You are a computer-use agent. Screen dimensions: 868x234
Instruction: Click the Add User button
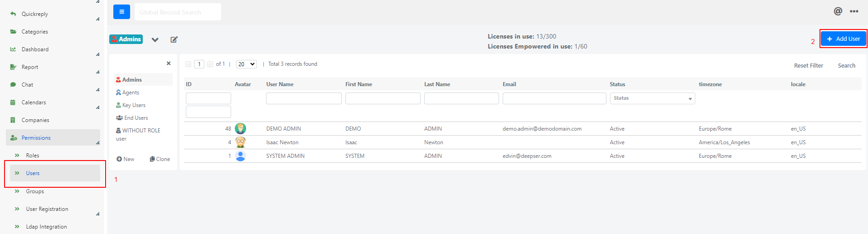tap(844, 39)
